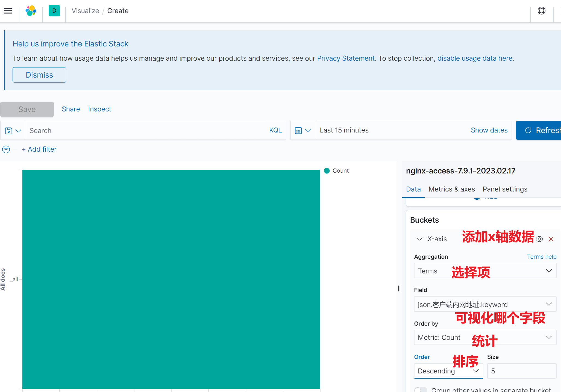Open the Field keyword dropdown
The width and height of the screenshot is (561, 392).
click(485, 304)
